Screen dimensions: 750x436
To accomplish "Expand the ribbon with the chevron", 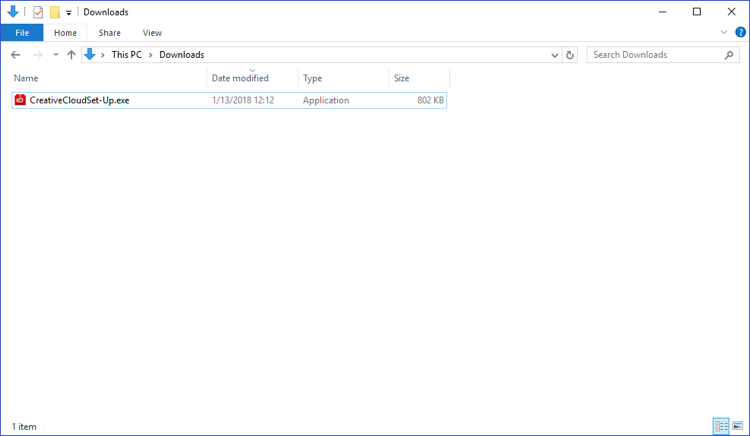I will click(725, 32).
